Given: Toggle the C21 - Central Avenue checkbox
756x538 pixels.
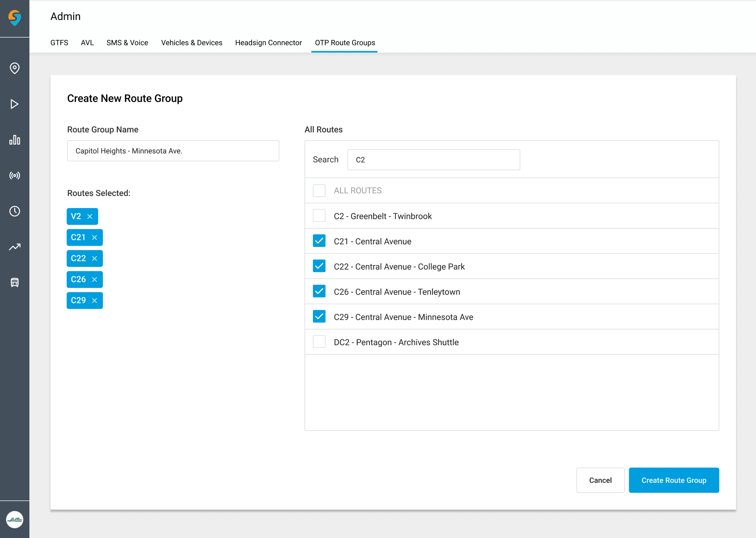Looking at the screenshot, I should (x=319, y=242).
